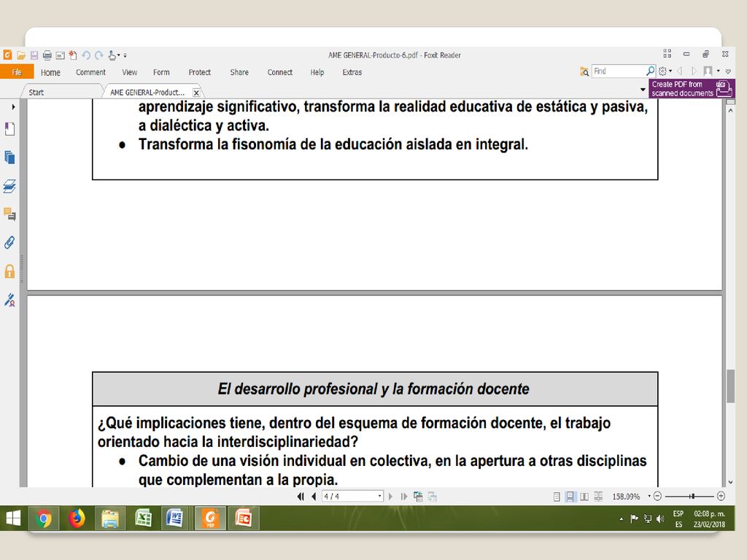Switch to continuous facing view mode
The width and height of the screenshot is (747, 560).
[598, 497]
